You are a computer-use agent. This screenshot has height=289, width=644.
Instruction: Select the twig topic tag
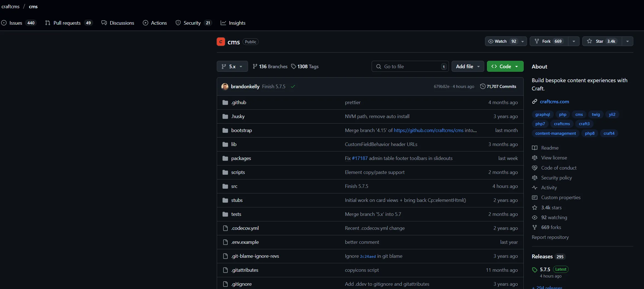pos(596,115)
